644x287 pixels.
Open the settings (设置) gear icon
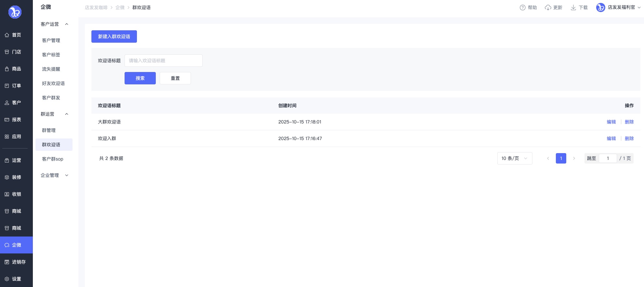7,279
